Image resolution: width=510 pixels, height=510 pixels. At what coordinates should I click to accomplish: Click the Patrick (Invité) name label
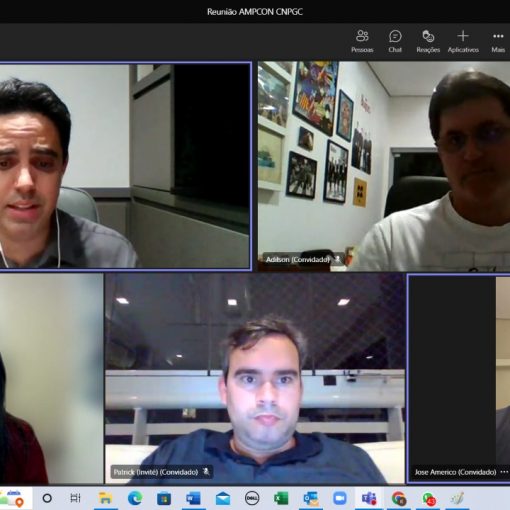[156, 472]
